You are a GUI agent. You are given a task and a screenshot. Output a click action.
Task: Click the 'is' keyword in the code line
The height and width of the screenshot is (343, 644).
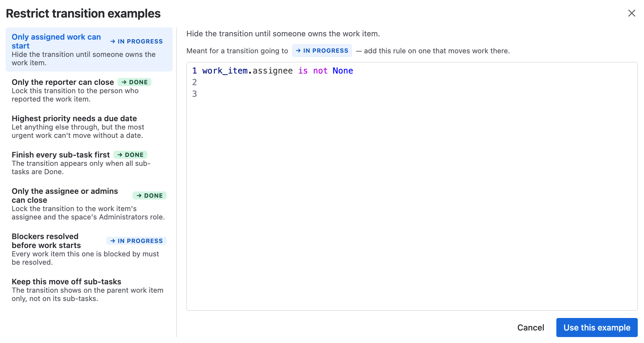[x=303, y=71]
